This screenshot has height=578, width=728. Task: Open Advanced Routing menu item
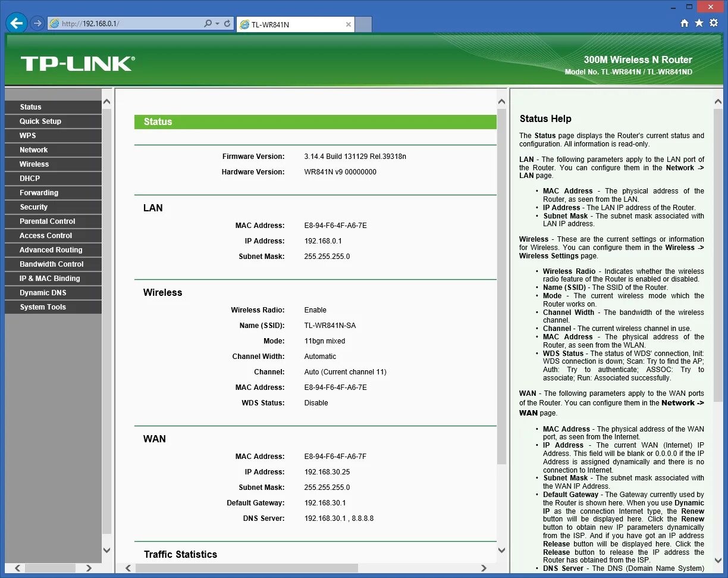coord(53,250)
